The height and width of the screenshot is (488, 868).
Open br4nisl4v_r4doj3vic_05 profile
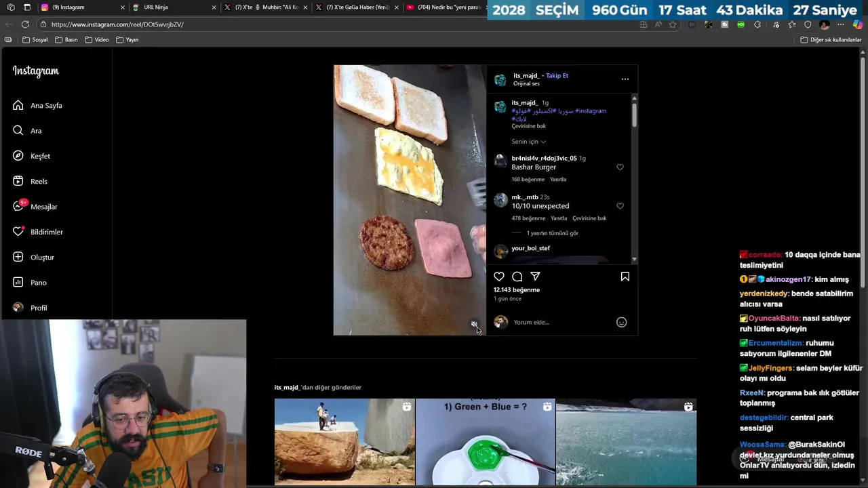(544, 159)
